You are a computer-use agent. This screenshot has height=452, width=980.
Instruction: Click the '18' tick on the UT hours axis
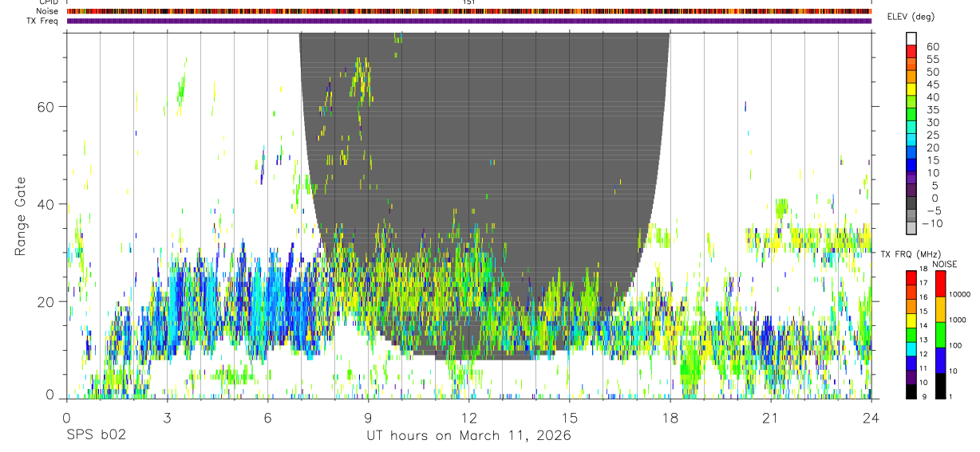pyautogui.click(x=670, y=418)
